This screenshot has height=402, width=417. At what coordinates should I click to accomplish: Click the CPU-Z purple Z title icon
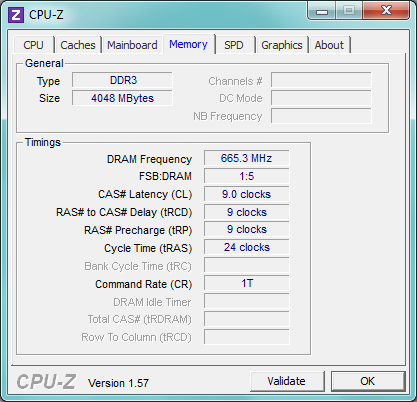(x=16, y=15)
